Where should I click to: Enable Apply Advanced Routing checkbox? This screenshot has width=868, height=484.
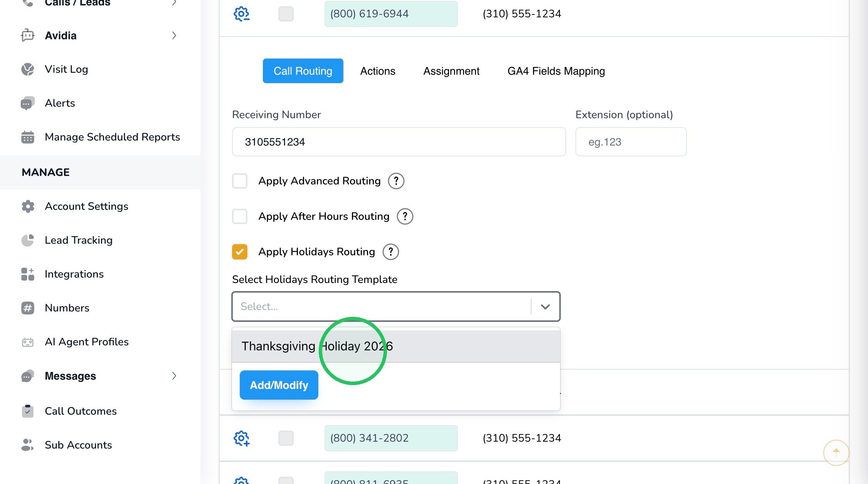(x=240, y=181)
